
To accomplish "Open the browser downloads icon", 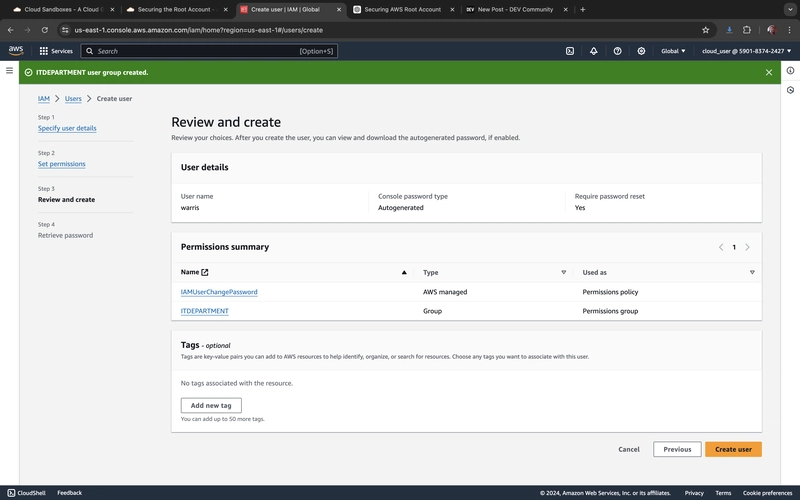I will click(729, 30).
